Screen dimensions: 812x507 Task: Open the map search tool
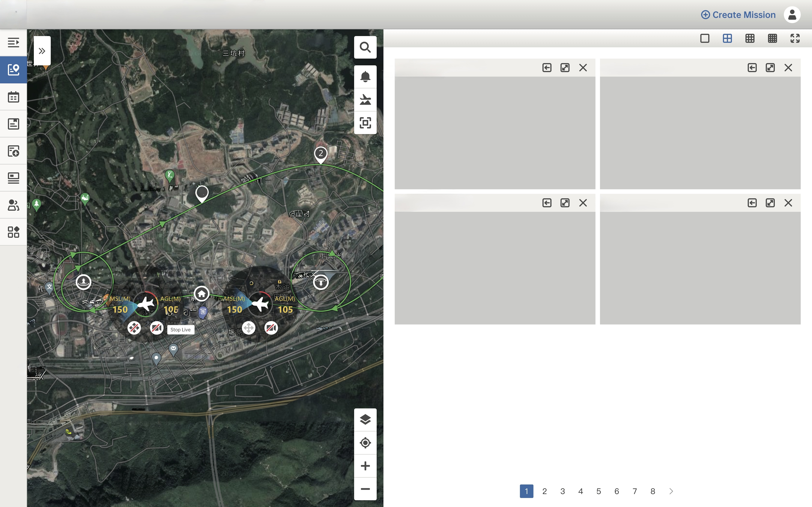coord(365,47)
